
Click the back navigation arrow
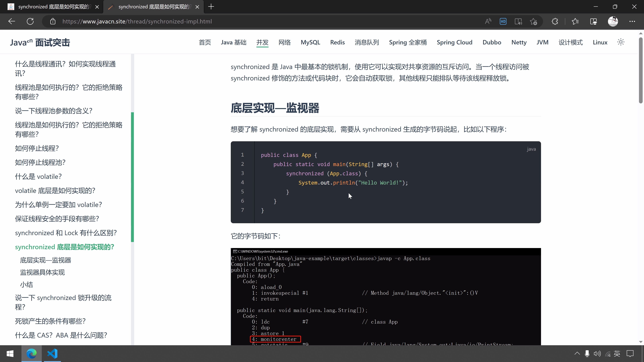coord(12,21)
